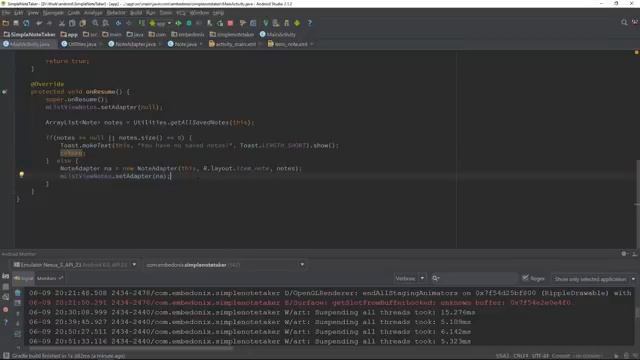
Task: Open the logcat search history dropdown
Action: coord(436,278)
